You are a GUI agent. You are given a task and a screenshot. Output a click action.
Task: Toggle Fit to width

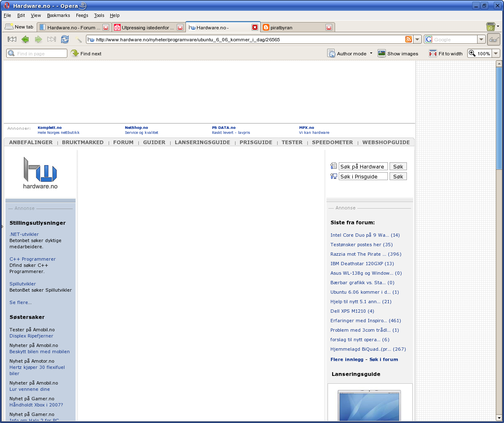point(446,53)
